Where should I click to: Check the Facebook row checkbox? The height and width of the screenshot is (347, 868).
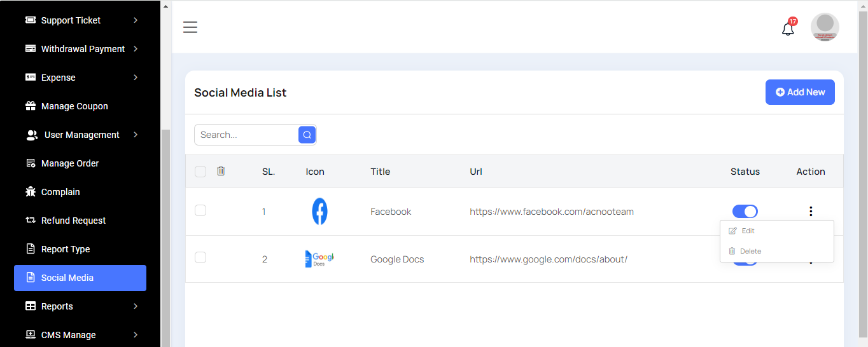(200, 210)
